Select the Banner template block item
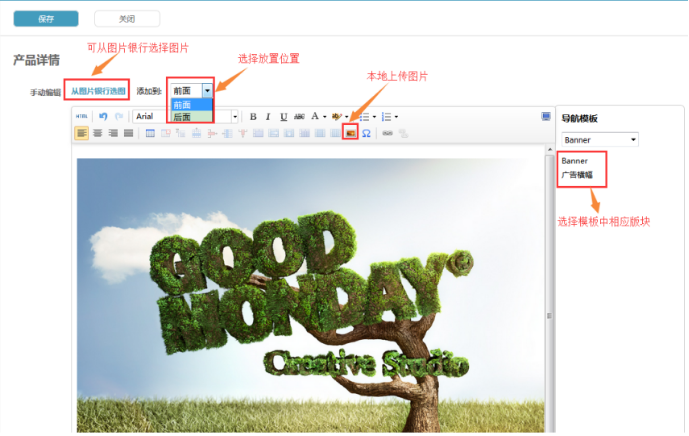Viewport: 689px width, 436px height. point(574,161)
